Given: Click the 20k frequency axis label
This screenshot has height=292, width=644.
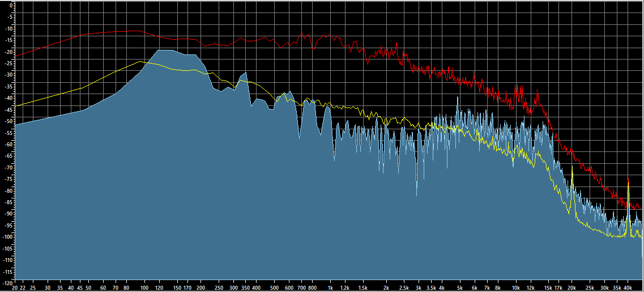Looking at the screenshot, I should pos(572,288).
